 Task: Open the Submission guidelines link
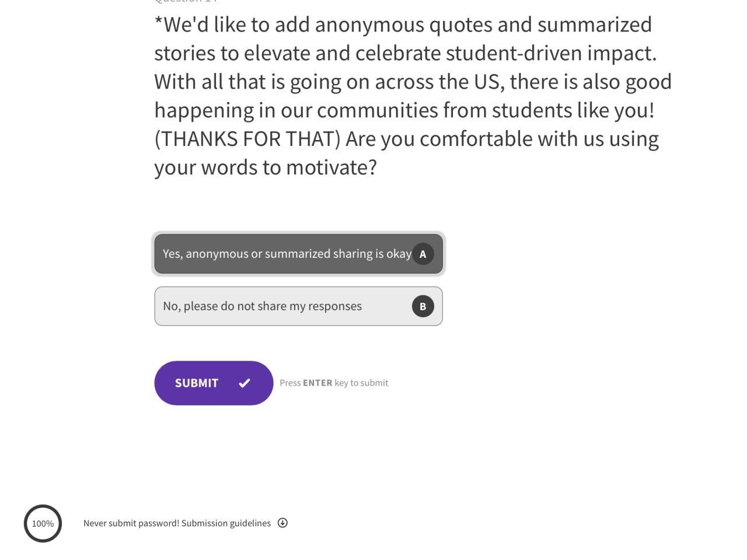[x=226, y=523]
